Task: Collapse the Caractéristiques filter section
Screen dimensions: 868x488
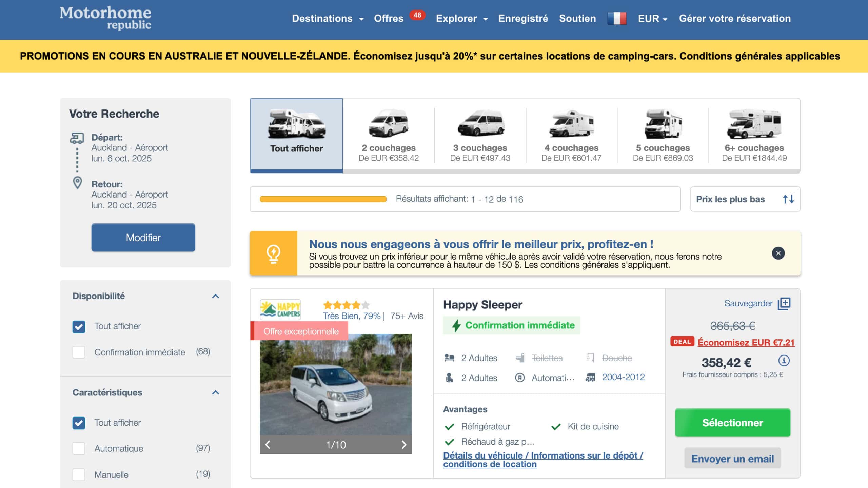Action: tap(215, 392)
